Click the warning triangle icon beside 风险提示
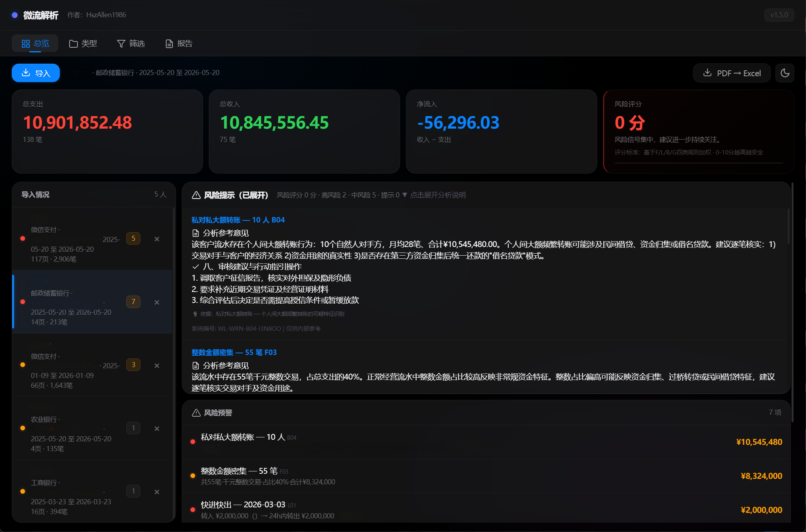This screenshot has height=532, width=806. pos(196,195)
